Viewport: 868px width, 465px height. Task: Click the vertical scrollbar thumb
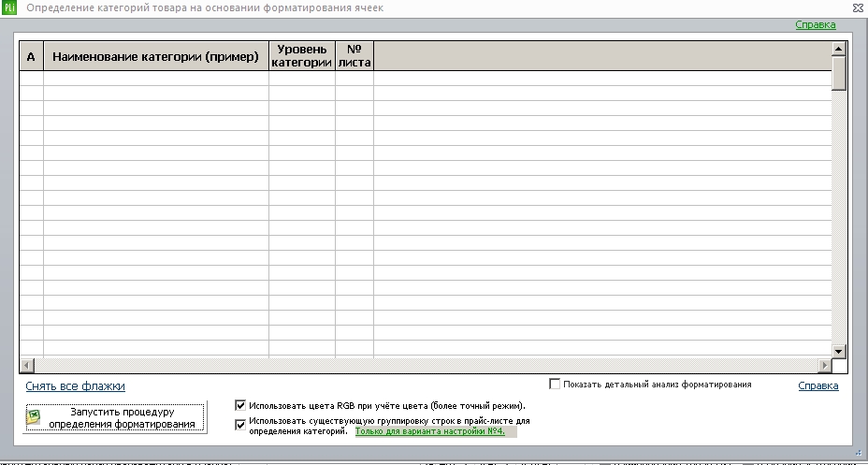point(839,73)
